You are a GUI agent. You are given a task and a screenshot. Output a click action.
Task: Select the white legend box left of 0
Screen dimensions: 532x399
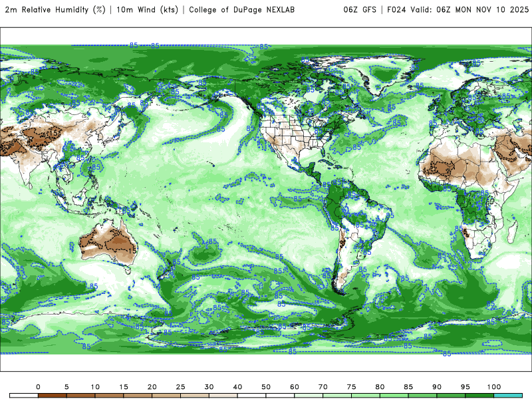(x=24, y=396)
